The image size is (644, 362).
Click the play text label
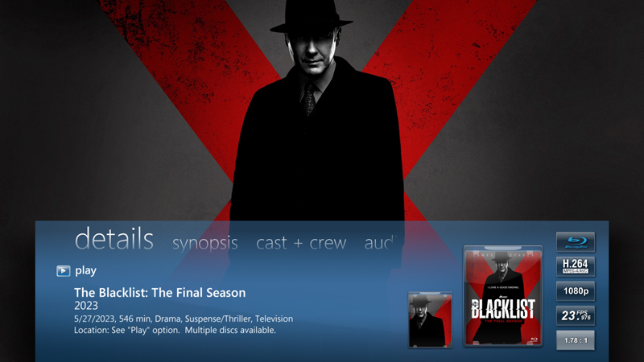point(86,271)
